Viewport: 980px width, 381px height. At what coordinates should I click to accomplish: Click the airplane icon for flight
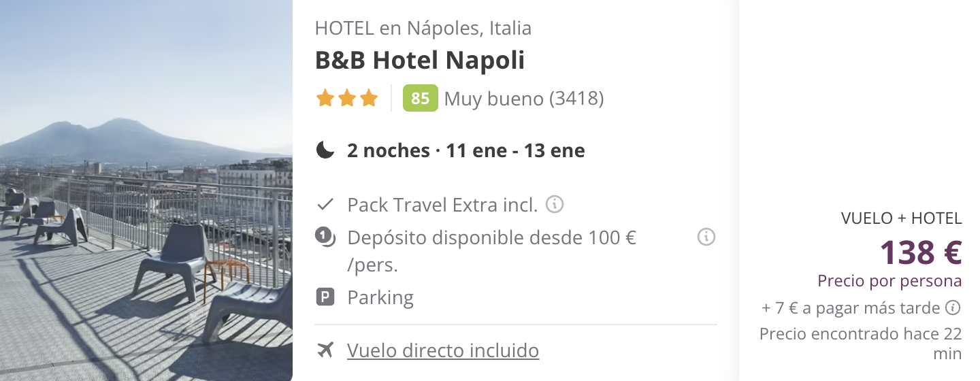pyautogui.click(x=326, y=350)
